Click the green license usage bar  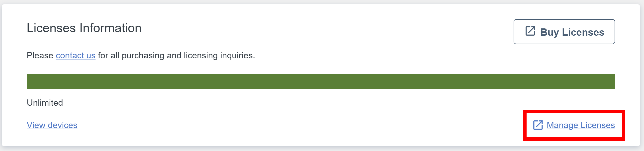point(321,81)
